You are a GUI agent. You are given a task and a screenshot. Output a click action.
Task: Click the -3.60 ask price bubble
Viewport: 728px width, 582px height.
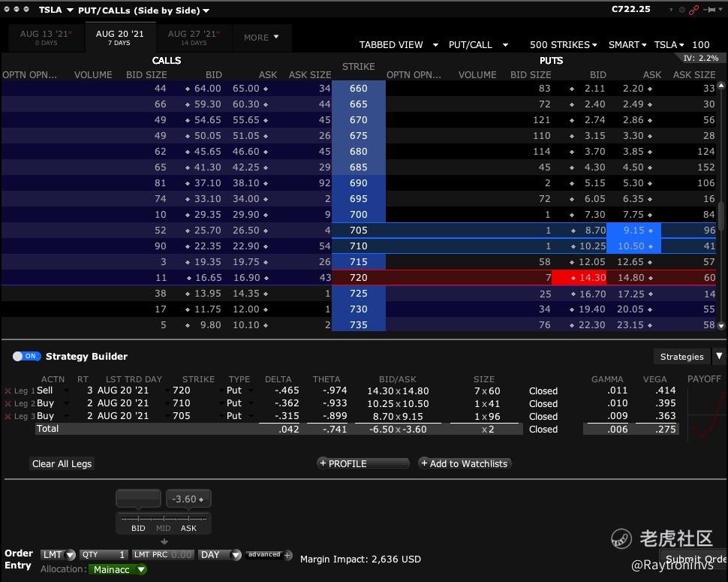point(188,499)
